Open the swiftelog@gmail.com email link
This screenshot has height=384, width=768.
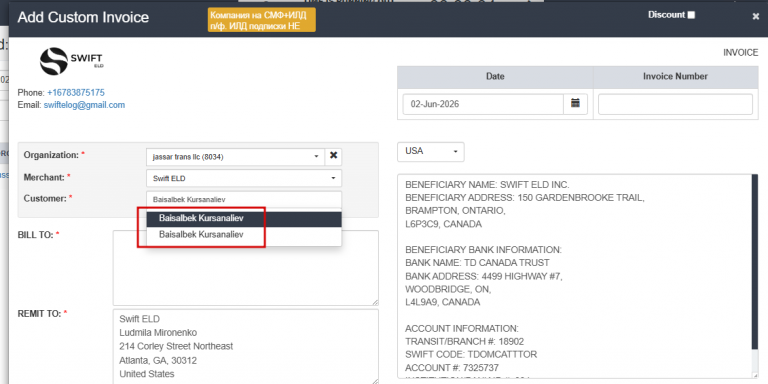tap(84, 105)
